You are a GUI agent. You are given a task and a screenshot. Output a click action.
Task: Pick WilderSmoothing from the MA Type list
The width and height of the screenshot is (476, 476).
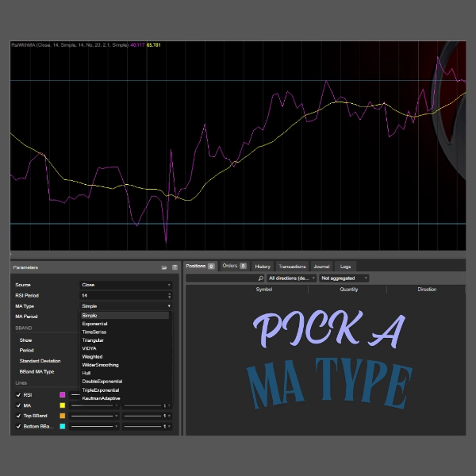click(x=100, y=365)
